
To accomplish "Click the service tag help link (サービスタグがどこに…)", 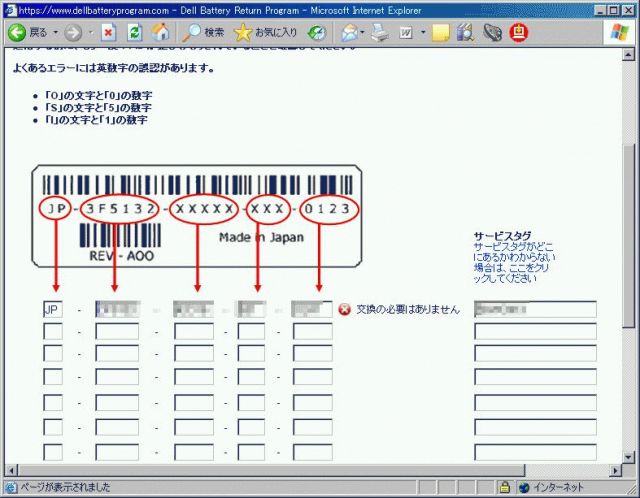I will (514, 262).
